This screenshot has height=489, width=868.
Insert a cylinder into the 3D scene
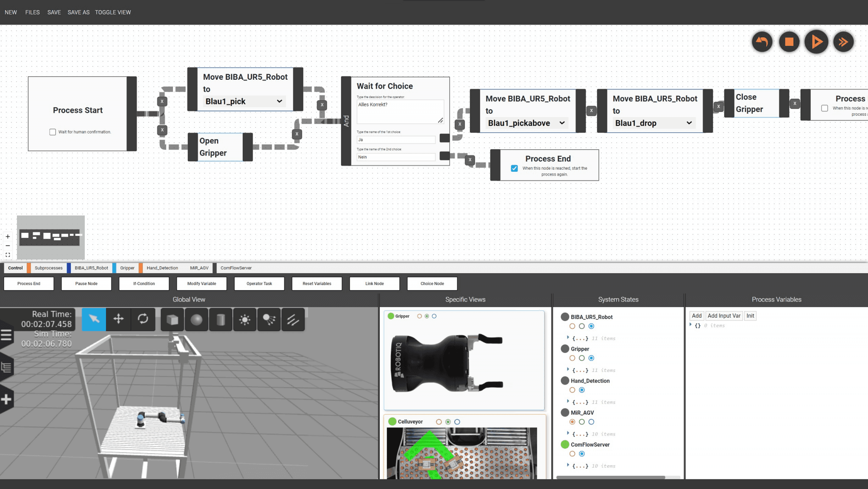pos(221,319)
